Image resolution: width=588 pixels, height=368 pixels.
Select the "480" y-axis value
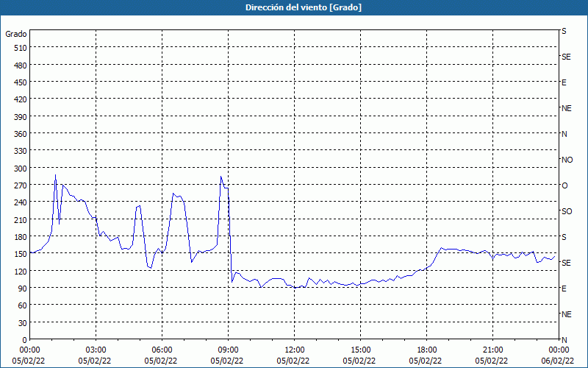21,66
